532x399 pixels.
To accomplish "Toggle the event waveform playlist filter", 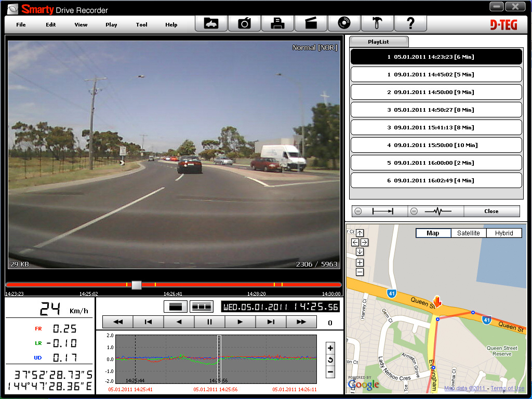I will (436, 211).
